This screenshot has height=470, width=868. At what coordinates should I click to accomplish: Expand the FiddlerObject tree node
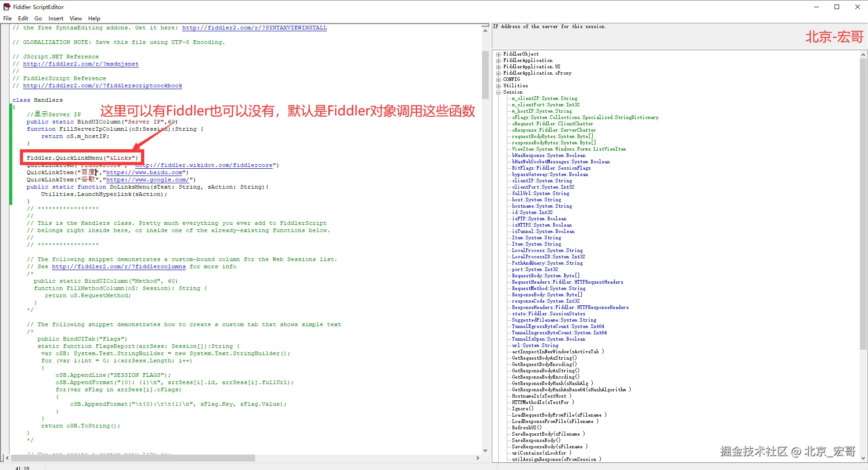(499, 54)
